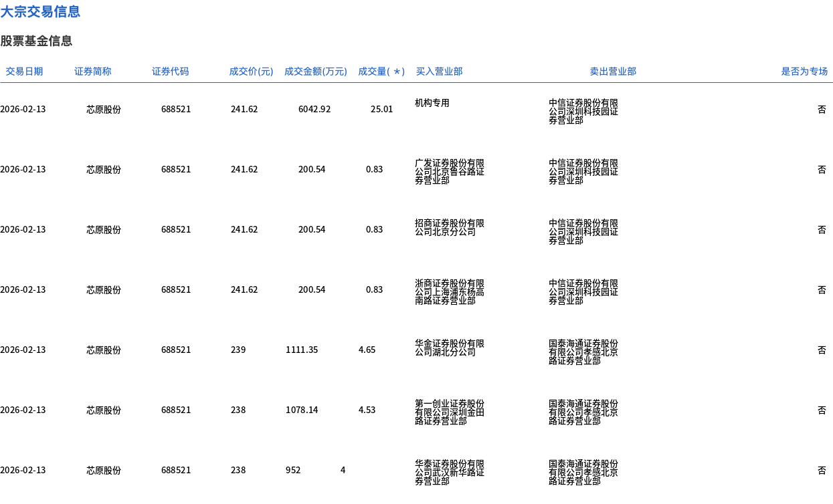Screen dimensions: 833x504
Task: Select amount value 952
Action: tap(293, 470)
